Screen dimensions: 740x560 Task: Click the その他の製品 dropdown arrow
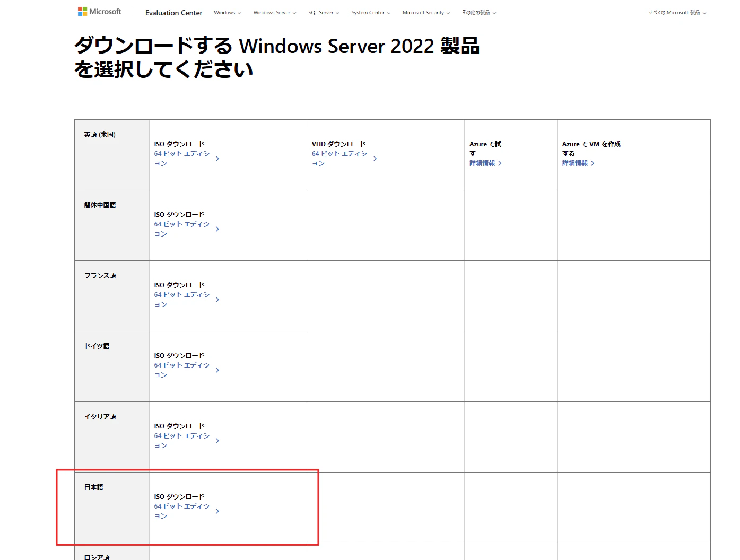[x=494, y=13]
